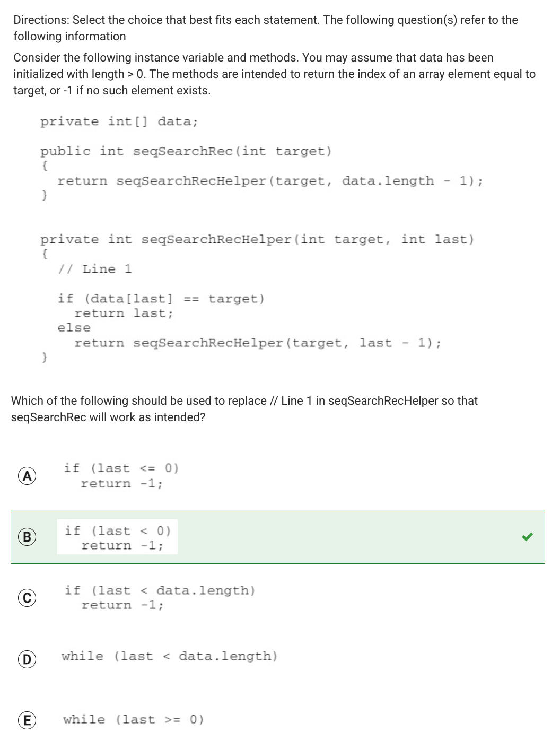
Task: Click 'if (data[last] == target)' code line
Action: point(161,299)
